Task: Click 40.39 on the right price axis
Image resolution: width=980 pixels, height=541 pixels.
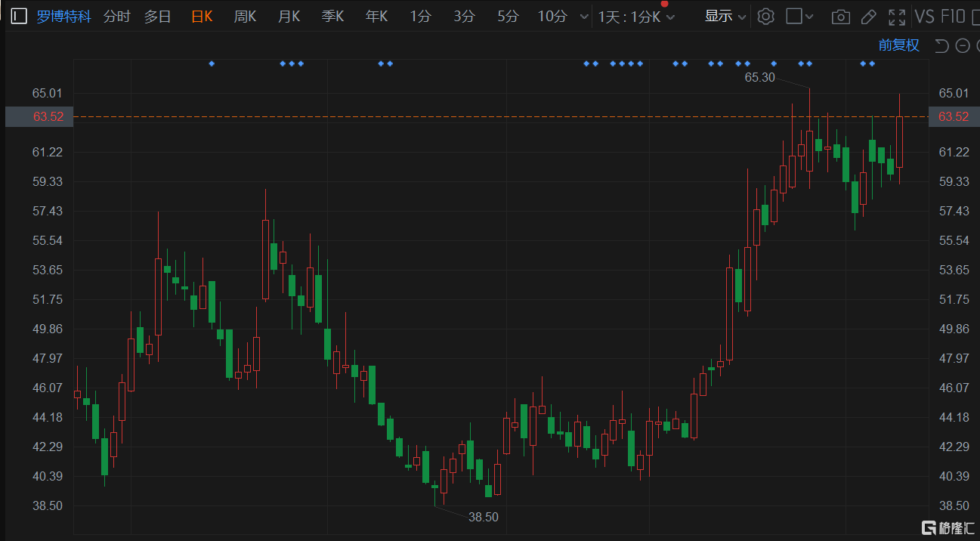Action: (x=954, y=476)
